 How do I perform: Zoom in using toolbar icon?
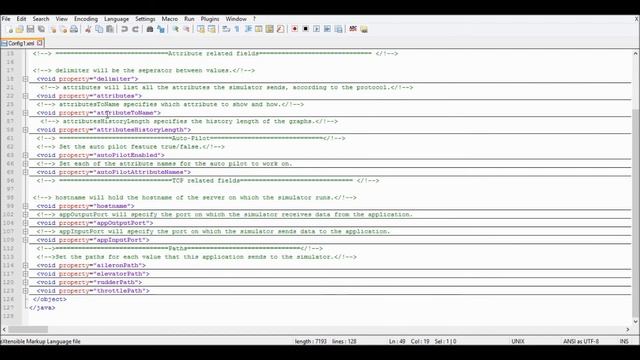point(176,29)
